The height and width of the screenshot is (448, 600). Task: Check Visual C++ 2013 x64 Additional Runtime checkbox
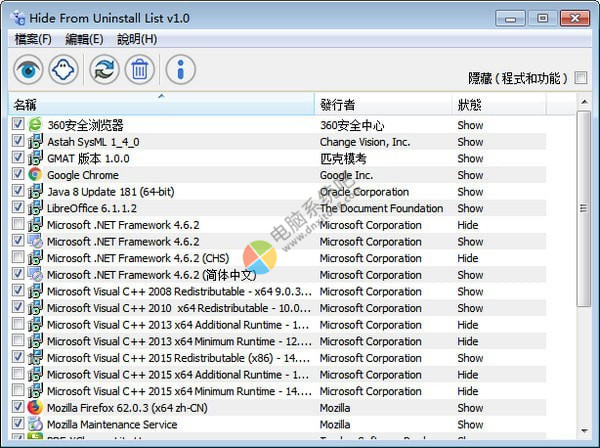pyautogui.click(x=18, y=323)
